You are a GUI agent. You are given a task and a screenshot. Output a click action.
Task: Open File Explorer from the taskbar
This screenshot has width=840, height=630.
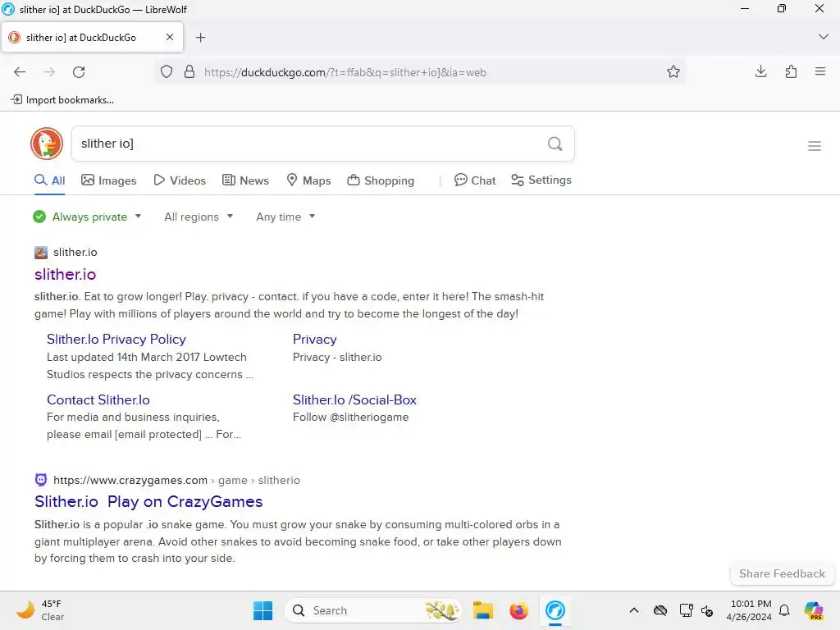coord(482,610)
